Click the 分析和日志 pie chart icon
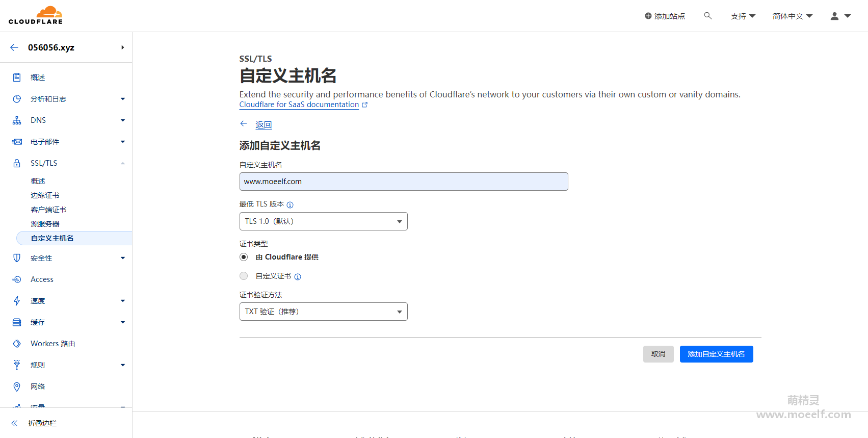The width and height of the screenshot is (868, 438). click(17, 99)
